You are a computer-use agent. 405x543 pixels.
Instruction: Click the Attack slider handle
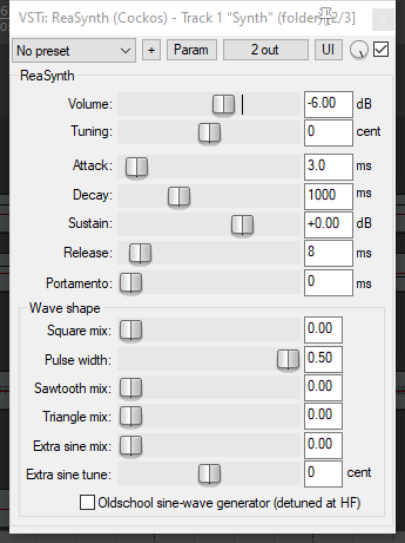[137, 167]
